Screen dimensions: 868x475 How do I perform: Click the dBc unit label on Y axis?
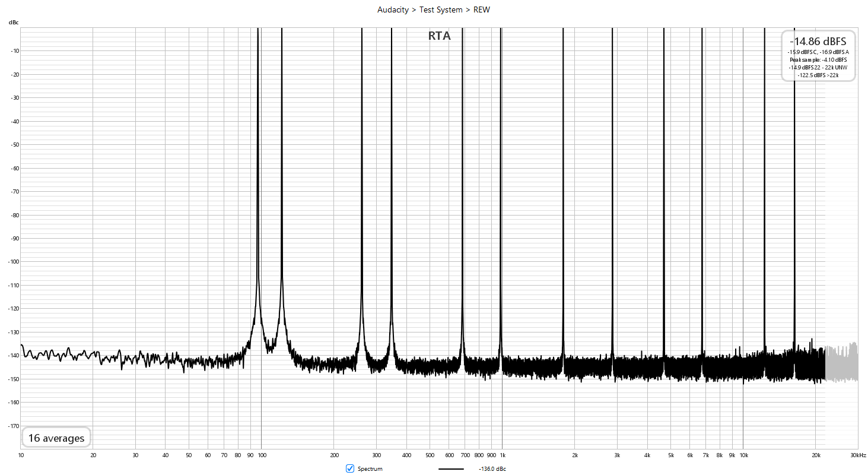(13, 23)
